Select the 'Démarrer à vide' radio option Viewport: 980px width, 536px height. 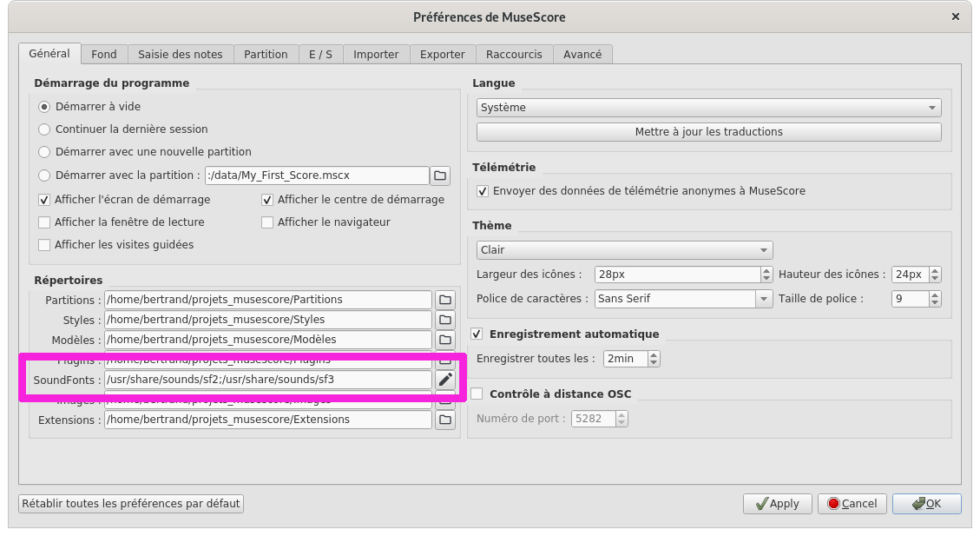click(45, 107)
